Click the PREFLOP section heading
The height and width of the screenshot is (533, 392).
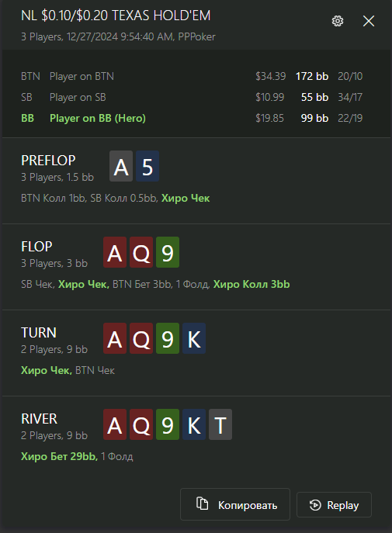48,161
